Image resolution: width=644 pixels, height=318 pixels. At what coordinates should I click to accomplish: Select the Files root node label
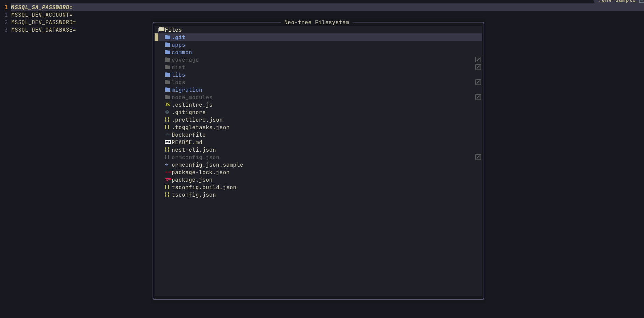click(x=173, y=30)
